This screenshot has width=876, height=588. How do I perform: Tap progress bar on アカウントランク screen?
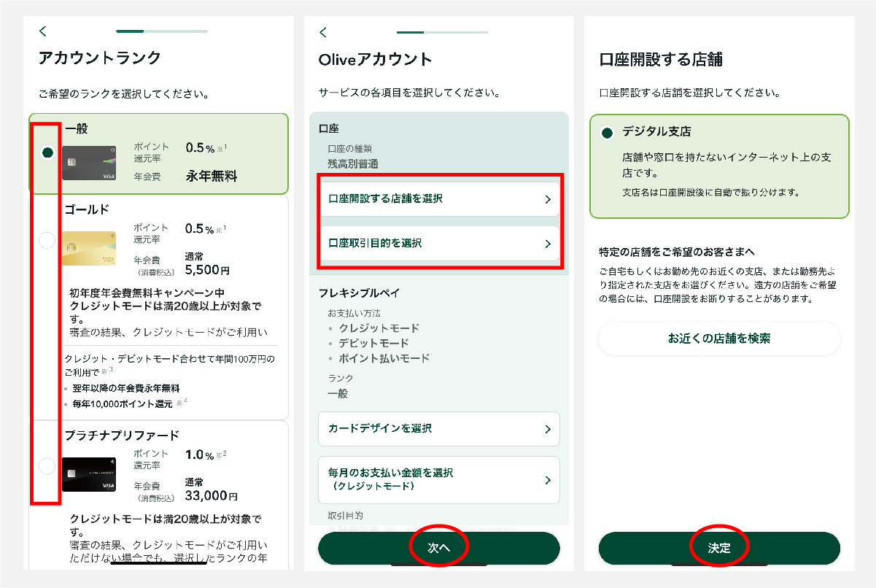coord(162,31)
